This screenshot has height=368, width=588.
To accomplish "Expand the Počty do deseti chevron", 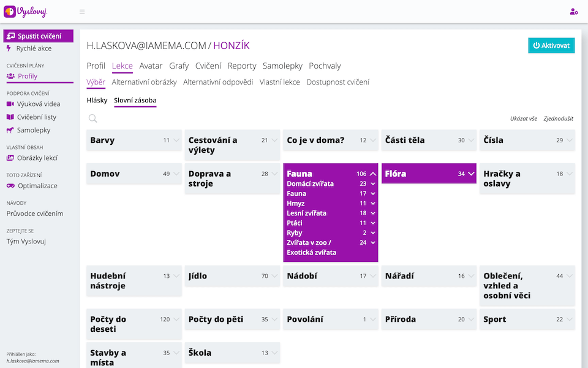I will pyautogui.click(x=176, y=320).
